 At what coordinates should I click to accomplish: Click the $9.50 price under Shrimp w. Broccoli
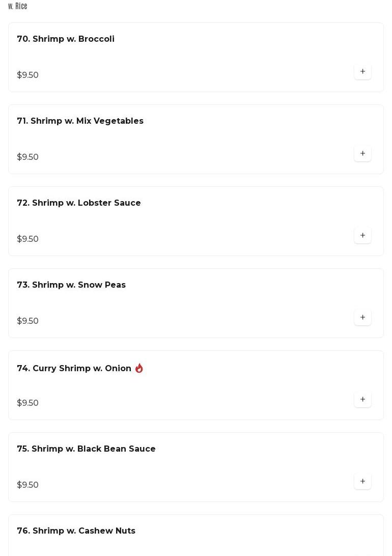pos(28,75)
